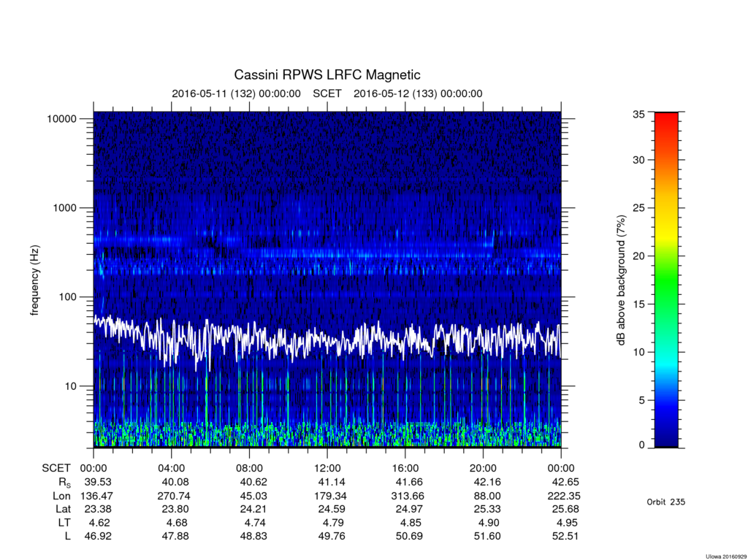Click the 'Orbit 235' label
Viewport: 748px width, 560px height.
click(666, 502)
